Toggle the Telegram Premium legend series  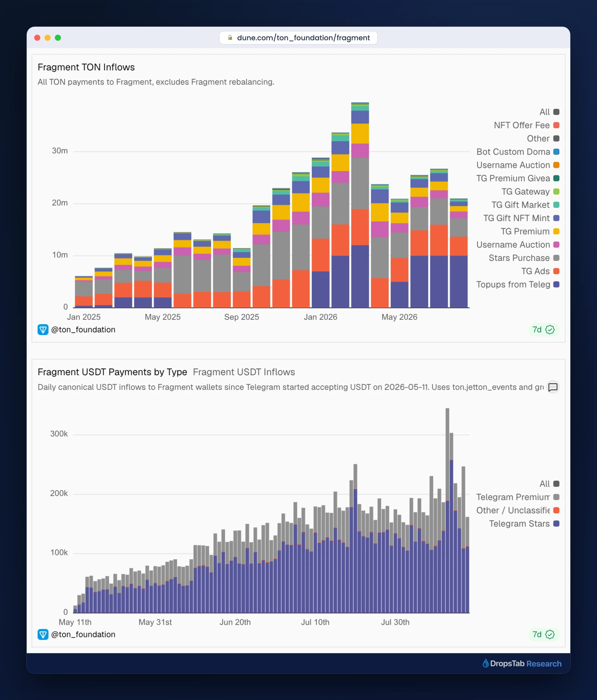[x=518, y=497]
